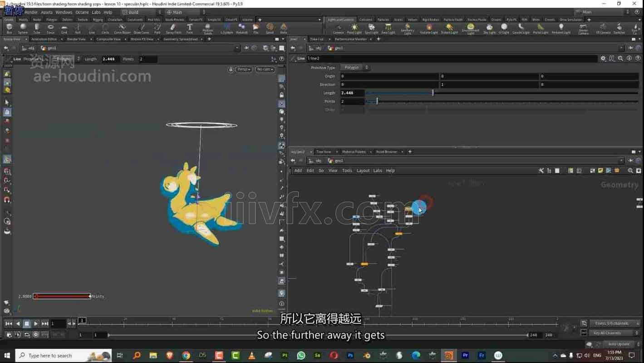
Task: Open the Windows menu
Action: pyautogui.click(x=64, y=12)
